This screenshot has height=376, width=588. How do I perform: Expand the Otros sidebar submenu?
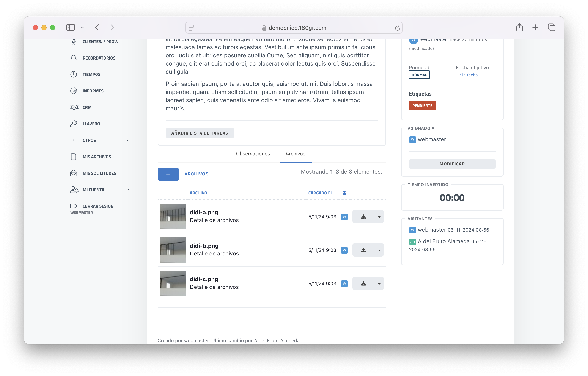tap(128, 140)
